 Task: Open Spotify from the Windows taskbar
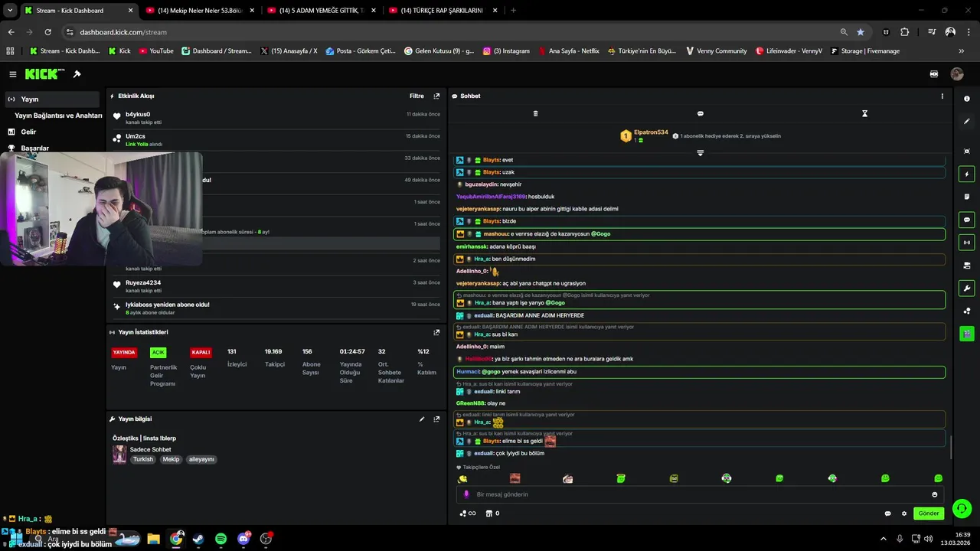pos(220,539)
